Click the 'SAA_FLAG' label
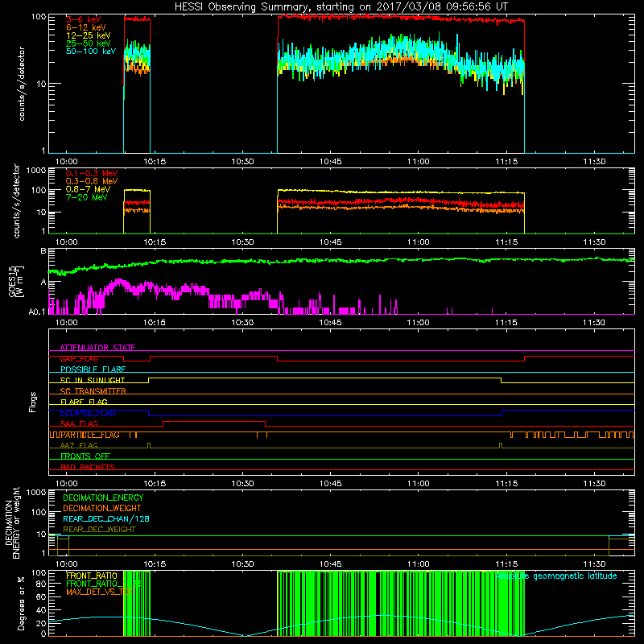The height and width of the screenshot is (644, 644). coord(79,424)
